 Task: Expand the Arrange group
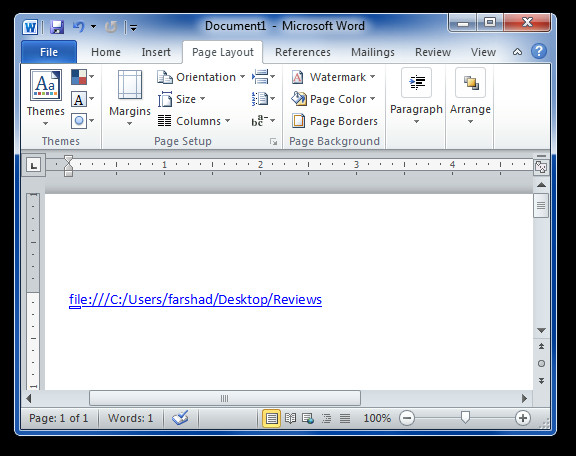tap(470, 96)
